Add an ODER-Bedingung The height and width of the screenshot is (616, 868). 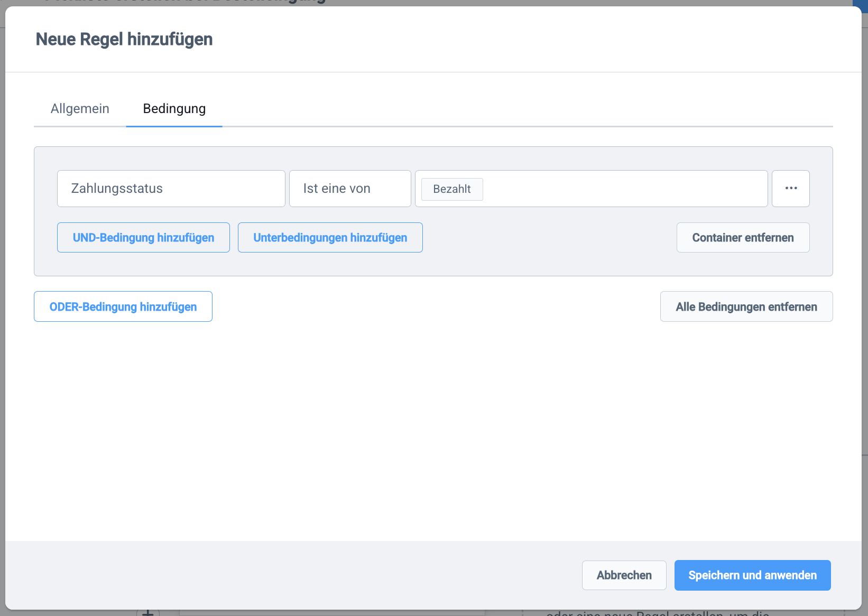[123, 307]
